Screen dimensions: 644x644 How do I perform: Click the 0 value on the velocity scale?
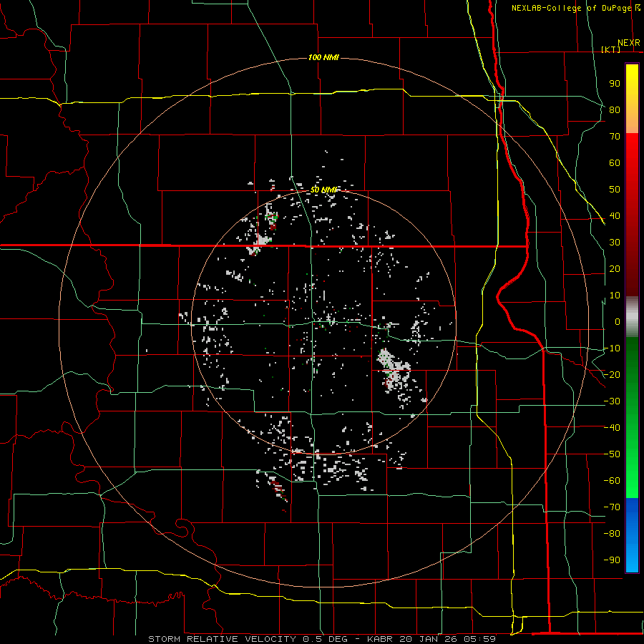click(x=618, y=322)
